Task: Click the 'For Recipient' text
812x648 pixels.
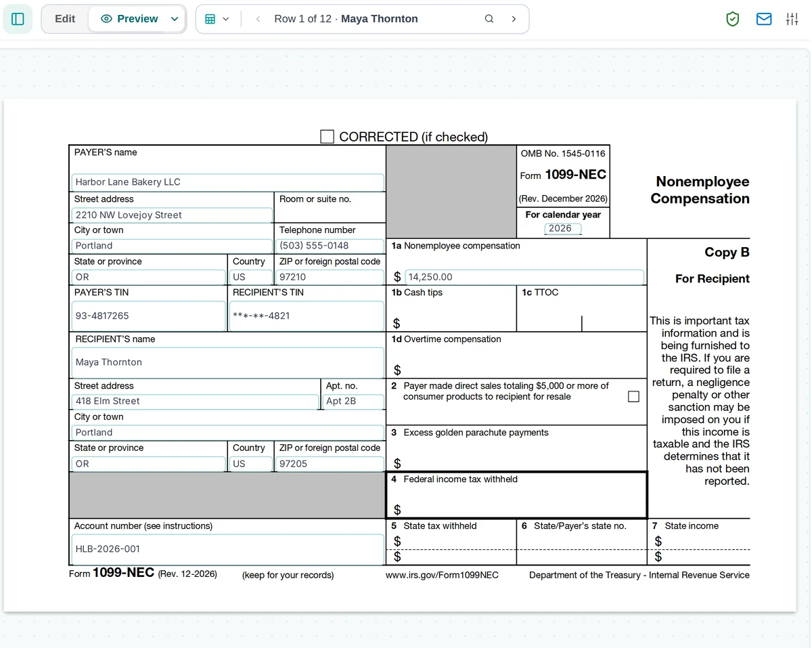Action: click(713, 278)
